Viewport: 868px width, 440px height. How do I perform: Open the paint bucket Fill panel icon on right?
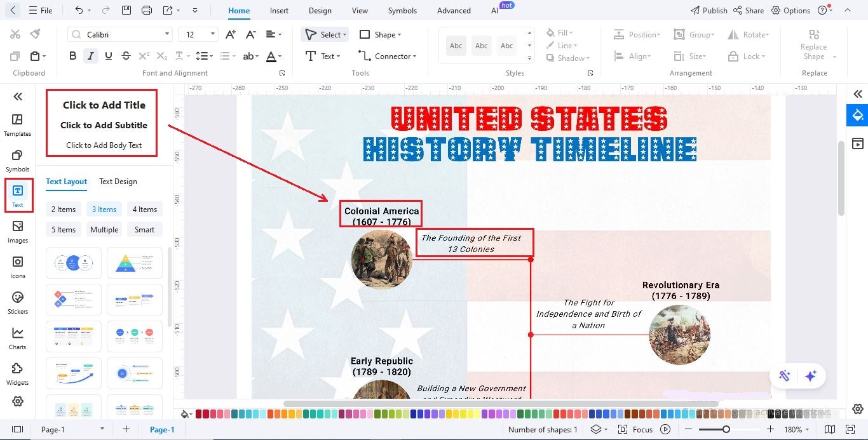coord(858,115)
